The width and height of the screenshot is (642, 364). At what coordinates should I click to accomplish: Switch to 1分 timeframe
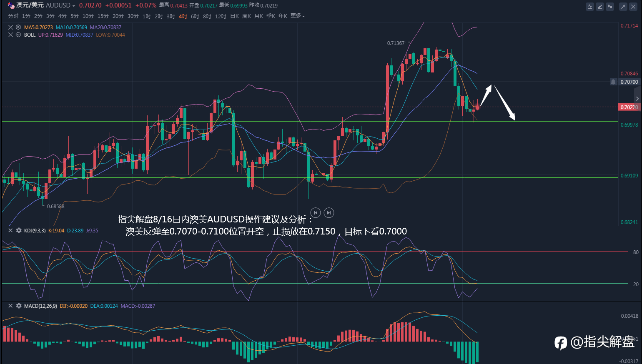point(26,16)
